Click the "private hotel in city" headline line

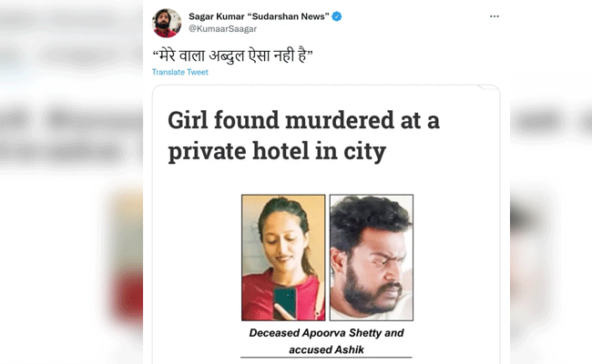[x=277, y=151]
